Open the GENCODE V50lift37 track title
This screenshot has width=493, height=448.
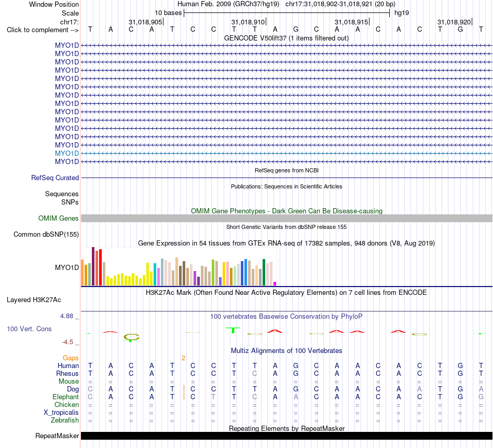pos(286,38)
